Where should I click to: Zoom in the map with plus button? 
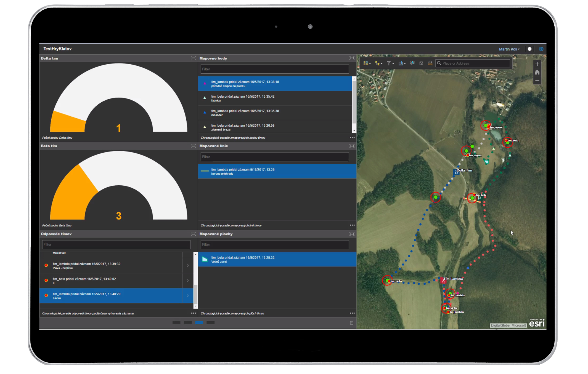(537, 64)
